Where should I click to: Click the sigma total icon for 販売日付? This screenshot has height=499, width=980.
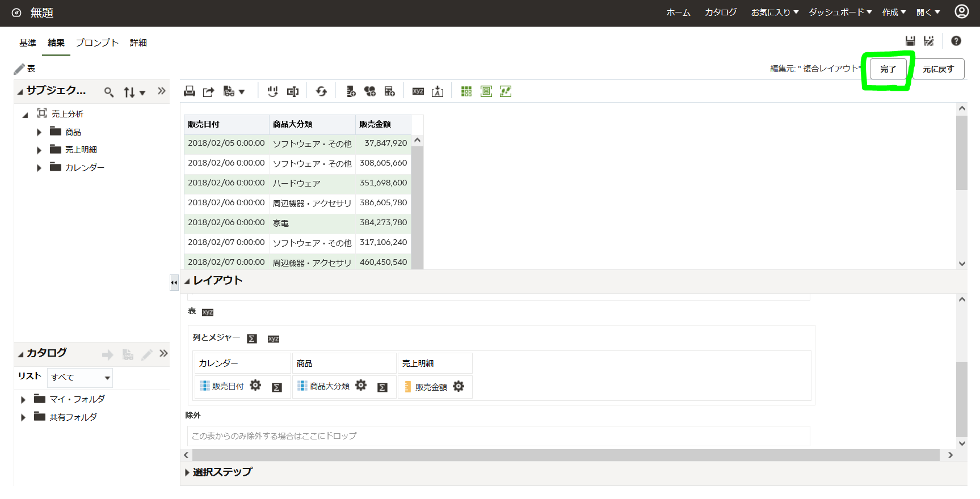pos(277,387)
